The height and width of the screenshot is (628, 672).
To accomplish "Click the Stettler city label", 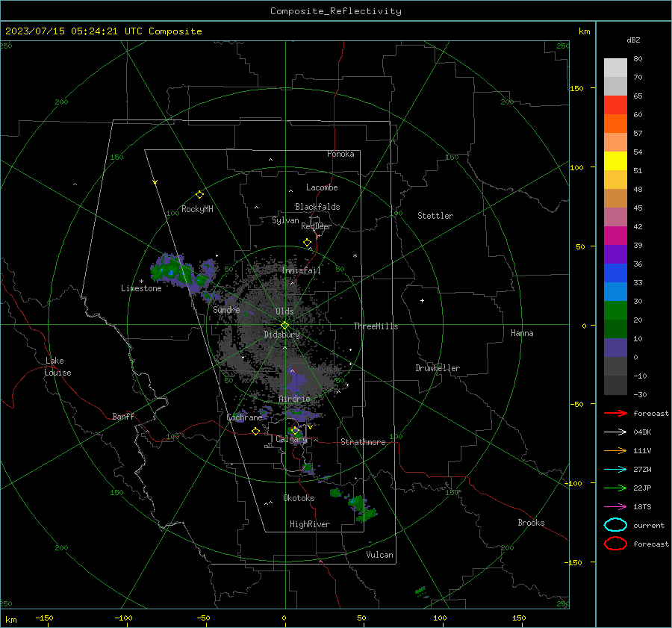I will tap(435, 216).
